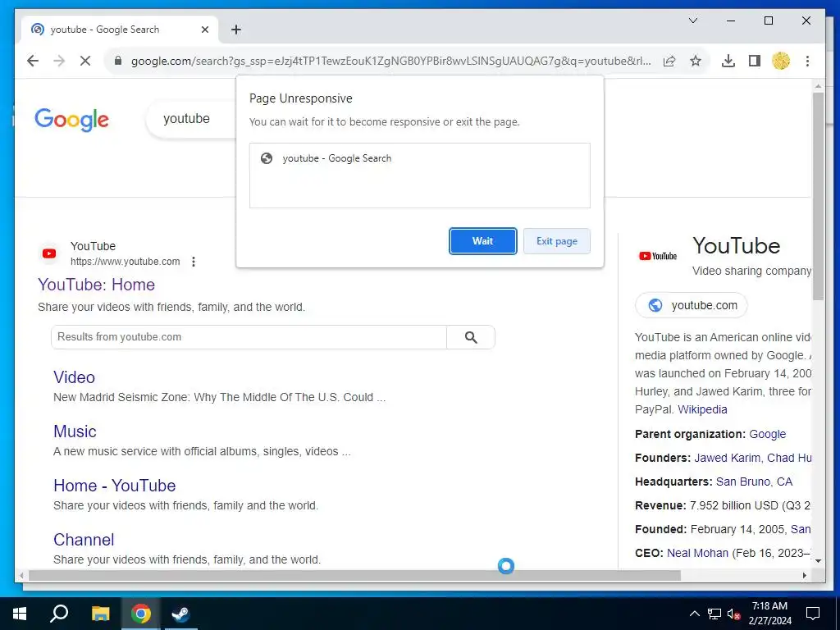Show hidden system tray icons
The height and width of the screenshot is (630, 840).
click(x=694, y=614)
